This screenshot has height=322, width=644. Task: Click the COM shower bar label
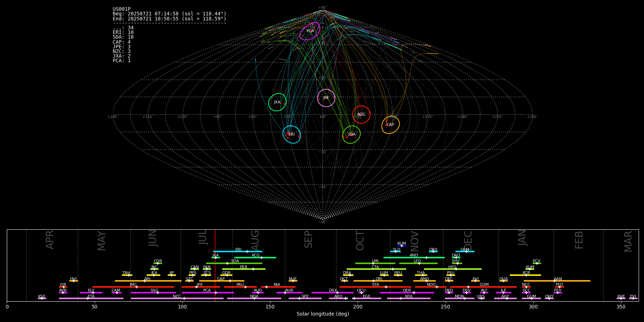(484, 284)
